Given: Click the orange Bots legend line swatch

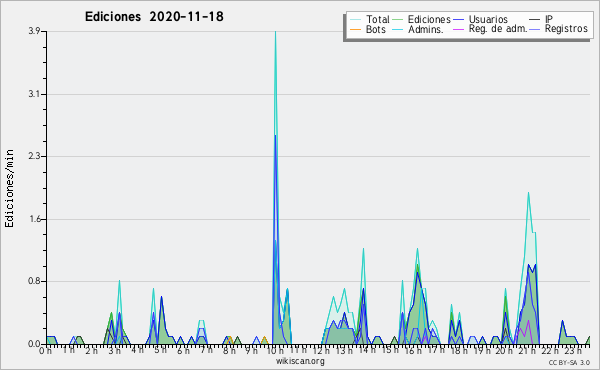Looking at the screenshot, I should (x=355, y=29).
